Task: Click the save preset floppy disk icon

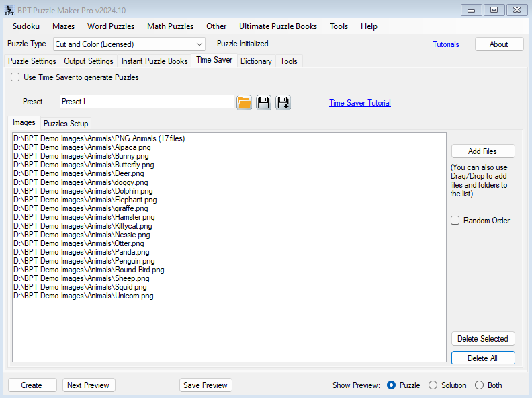Action: (x=263, y=102)
